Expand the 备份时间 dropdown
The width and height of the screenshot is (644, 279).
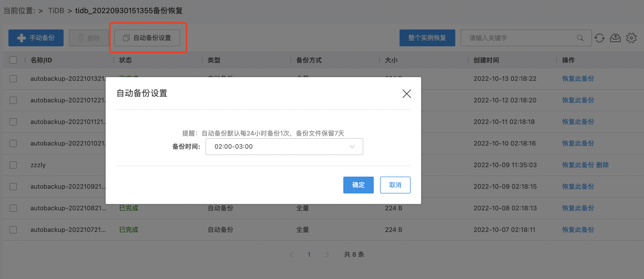point(284,147)
